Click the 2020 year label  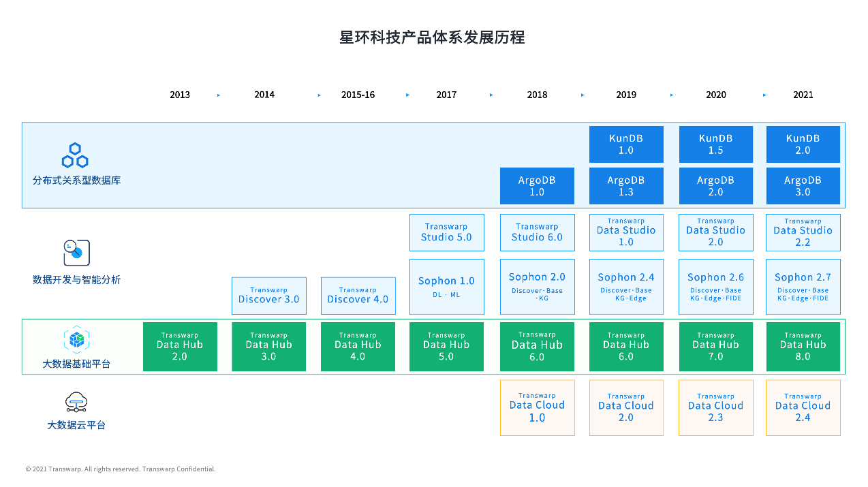pos(716,95)
